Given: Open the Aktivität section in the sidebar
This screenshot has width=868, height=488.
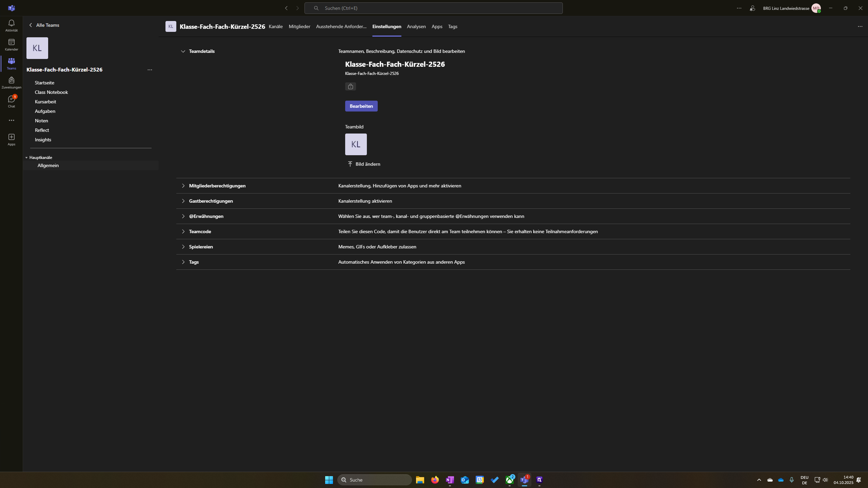Looking at the screenshot, I should click(x=11, y=25).
